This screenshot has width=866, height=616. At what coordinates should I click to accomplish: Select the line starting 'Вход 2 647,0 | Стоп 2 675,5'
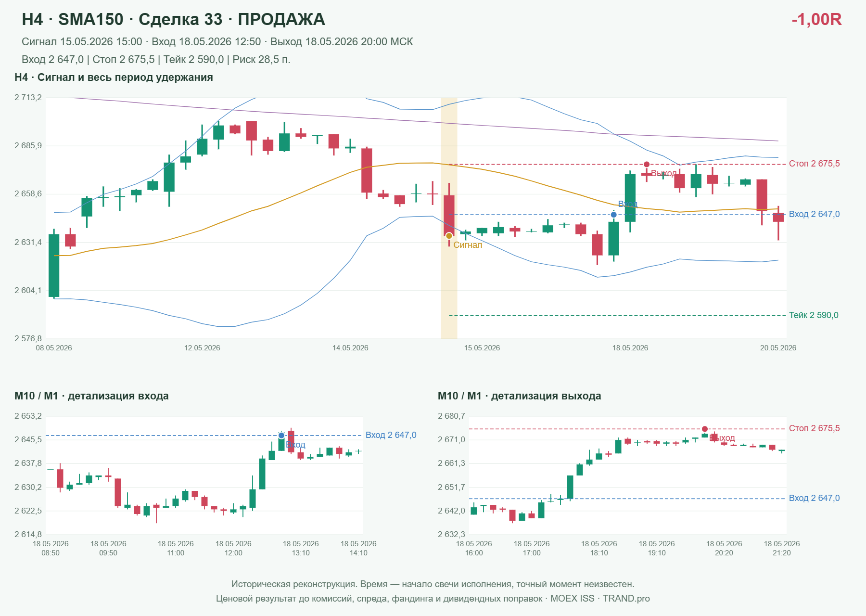[x=156, y=60]
